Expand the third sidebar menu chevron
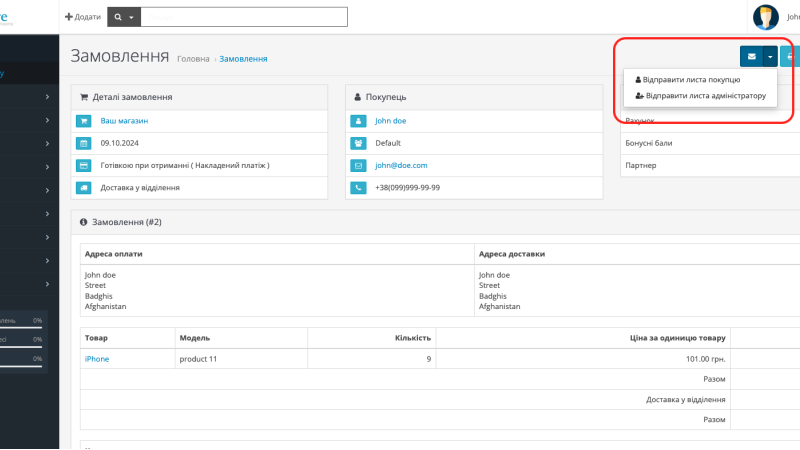This screenshot has width=800, height=450. pyautogui.click(x=47, y=143)
